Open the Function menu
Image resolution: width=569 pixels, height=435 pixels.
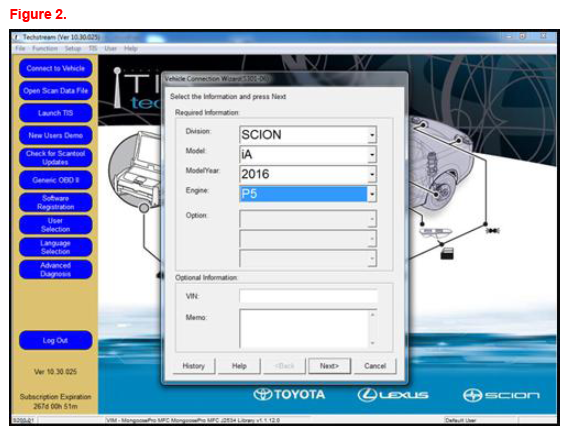point(45,48)
